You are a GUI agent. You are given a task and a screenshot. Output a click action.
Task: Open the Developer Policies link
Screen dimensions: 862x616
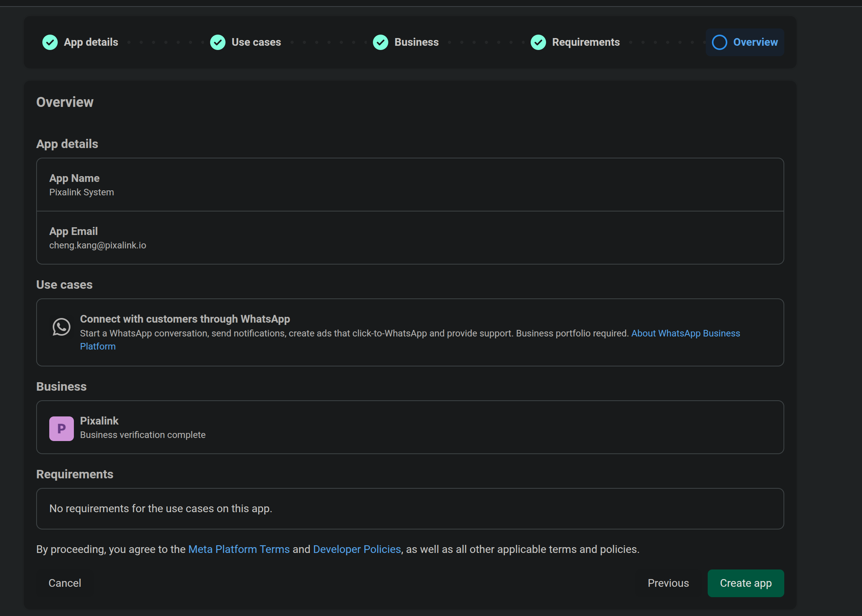tap(357, 549)
